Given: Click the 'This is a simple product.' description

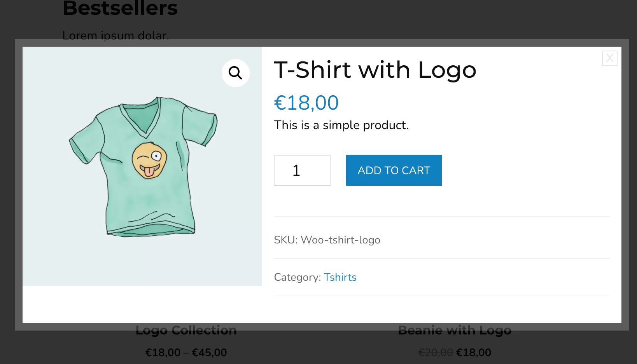Looking at the screenshot, I should [x=341, y=125].
